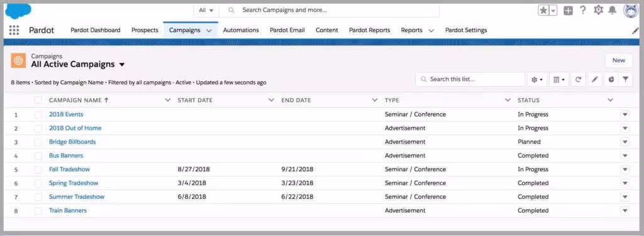Image resolution: width=644 pixels, height=236 pixels.
Task: Open the 2018 Out of Home link
Action: pyautogui.click(x=75, y=128)
